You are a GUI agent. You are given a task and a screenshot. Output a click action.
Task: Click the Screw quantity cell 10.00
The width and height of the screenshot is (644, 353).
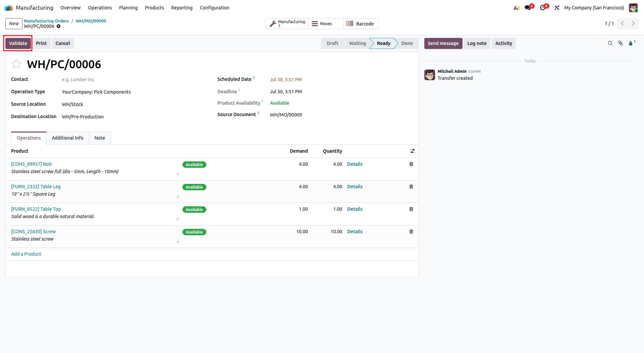coord(336,232)
